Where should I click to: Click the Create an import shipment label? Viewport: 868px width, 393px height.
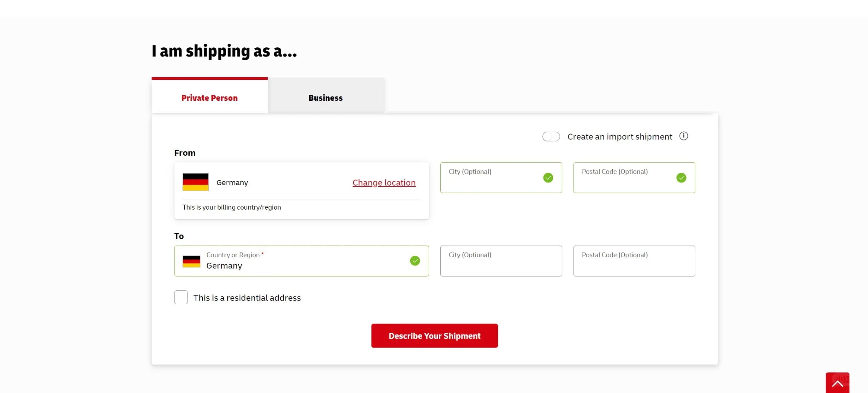click(x=620, y=137)
